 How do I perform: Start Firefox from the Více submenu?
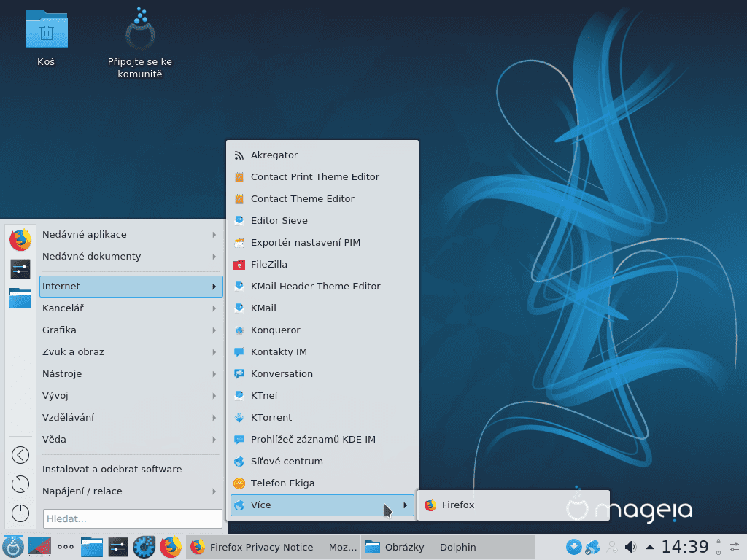[x=459, y=504]
